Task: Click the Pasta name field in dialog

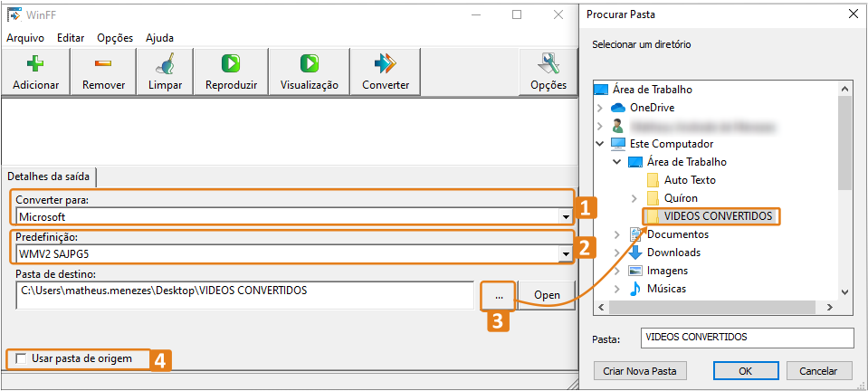Action: coord(747,338)
